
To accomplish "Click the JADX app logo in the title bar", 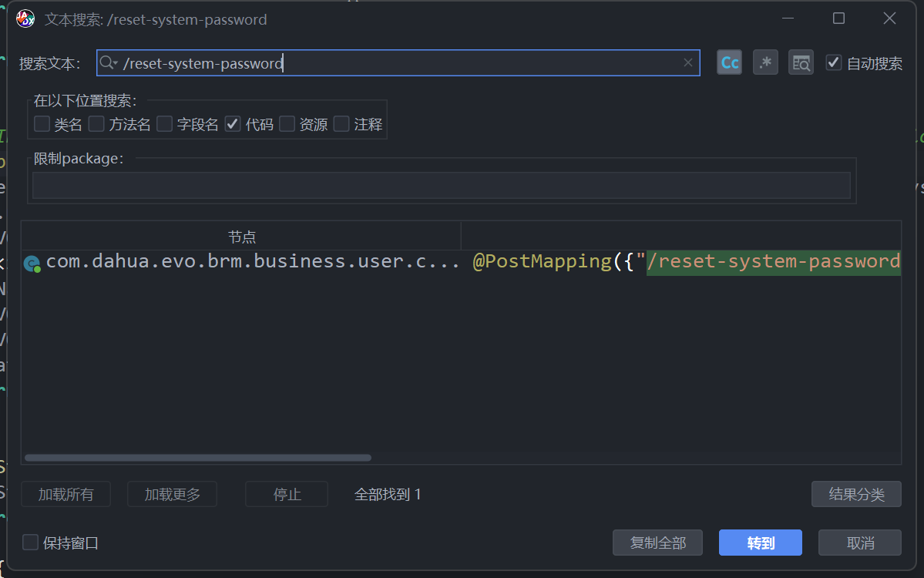I will [x=25, y=19].
